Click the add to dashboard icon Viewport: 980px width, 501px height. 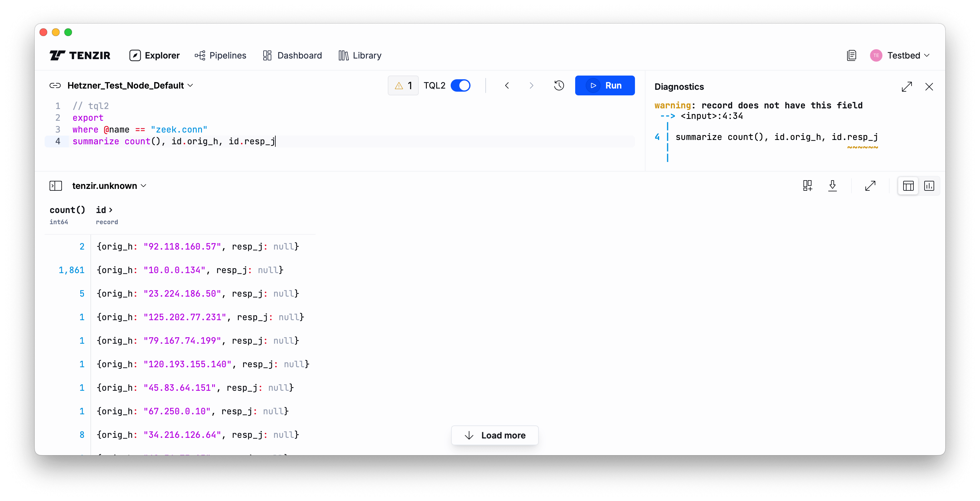click(807, 186)
